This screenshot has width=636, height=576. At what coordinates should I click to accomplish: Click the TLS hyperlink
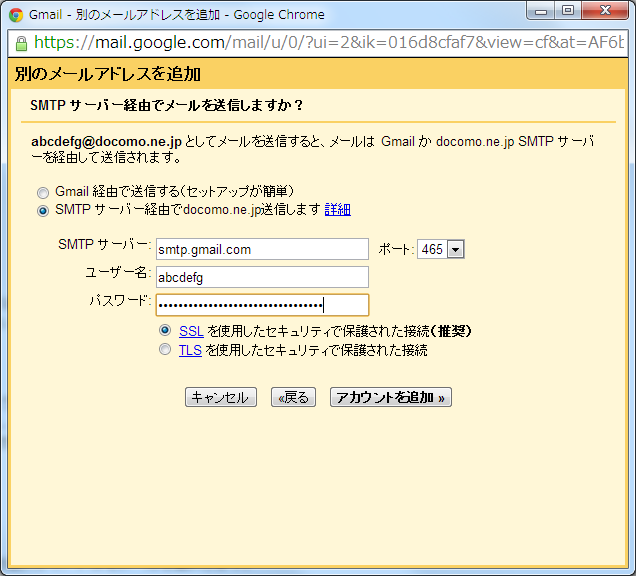click(x=190, y=350)
